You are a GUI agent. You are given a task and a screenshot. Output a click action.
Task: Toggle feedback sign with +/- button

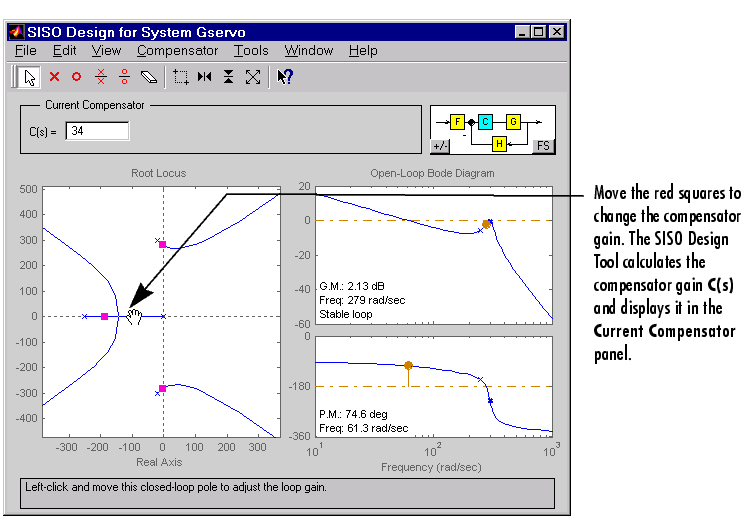(x=440, y=146)
